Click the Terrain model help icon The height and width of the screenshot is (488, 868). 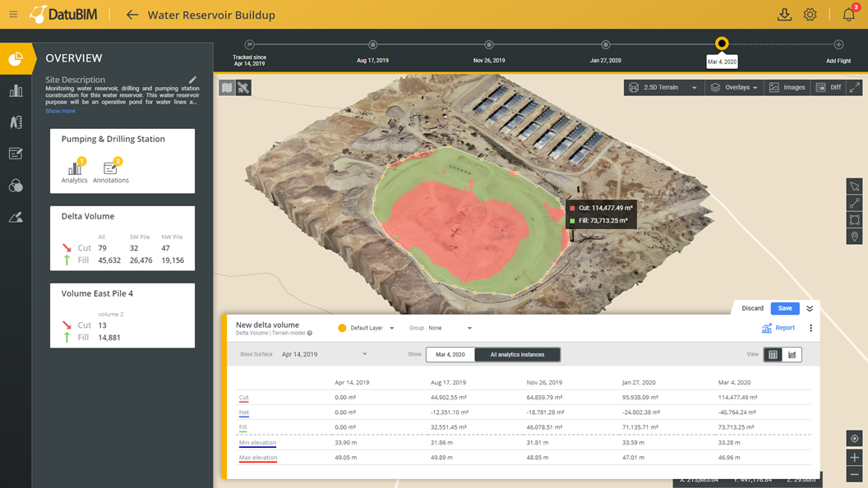(310, 333)
